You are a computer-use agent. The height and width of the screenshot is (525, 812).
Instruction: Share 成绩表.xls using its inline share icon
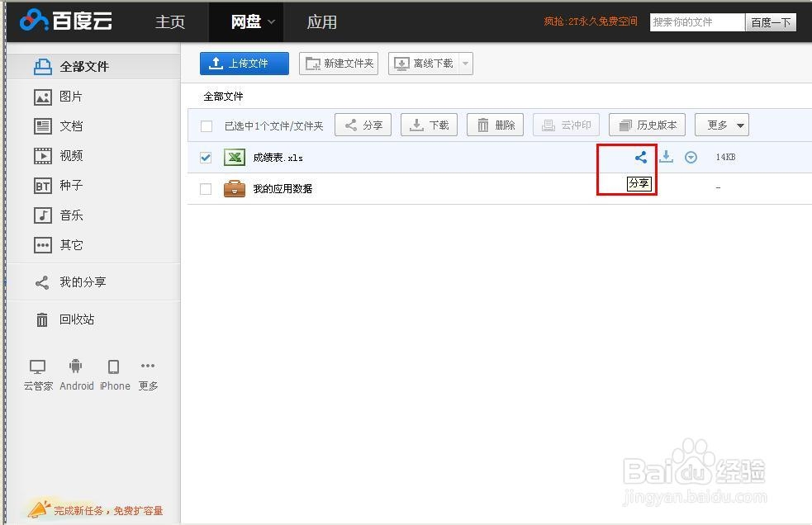640,157
